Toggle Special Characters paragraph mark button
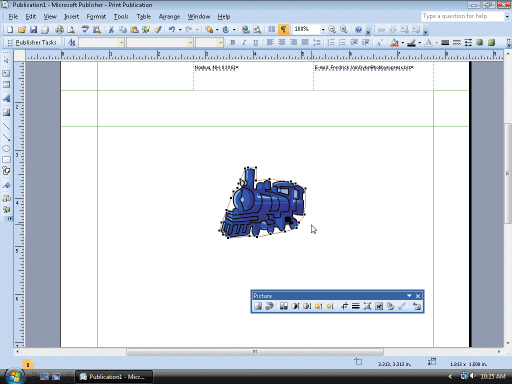This screenshot has height=384, width=512. pyautogui.click(x=283, y=30)
